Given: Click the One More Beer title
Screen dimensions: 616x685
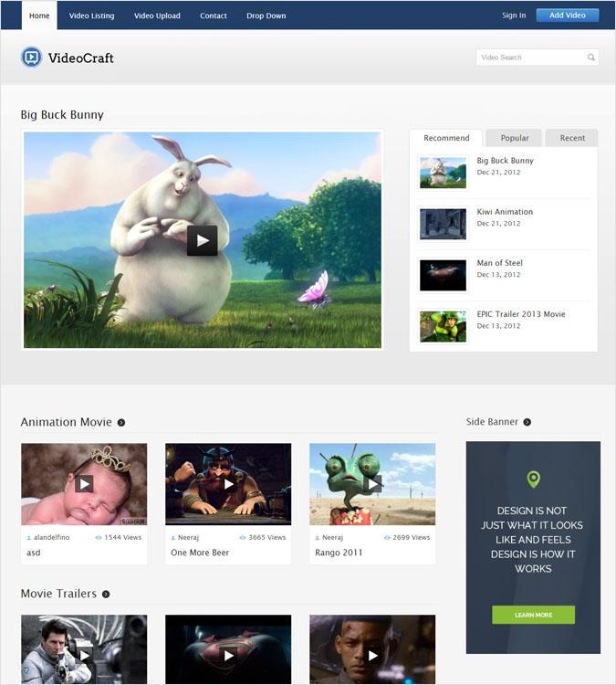Looking at the screenshot, I should (200, 553).
